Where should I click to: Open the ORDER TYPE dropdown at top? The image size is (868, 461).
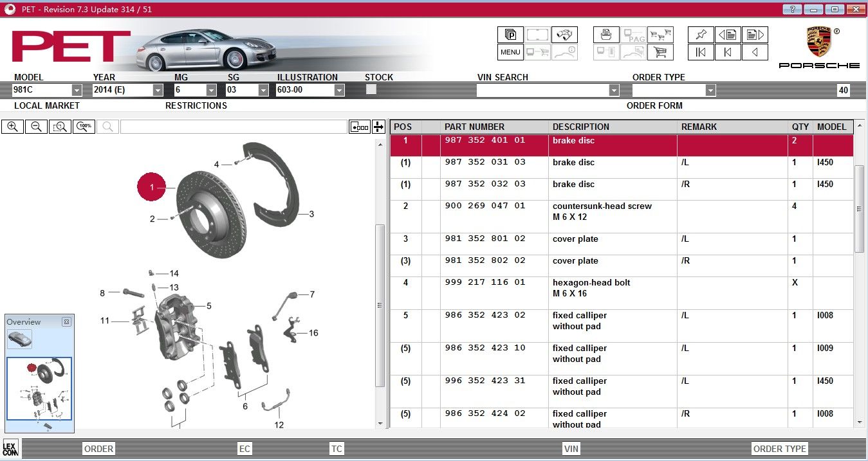pyautogui.click(x=710, y=91)
